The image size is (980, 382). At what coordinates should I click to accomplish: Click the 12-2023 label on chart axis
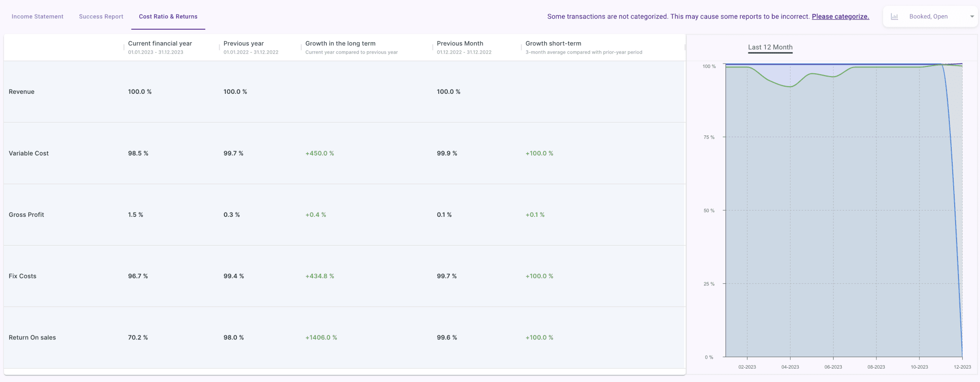click(962, 367)
